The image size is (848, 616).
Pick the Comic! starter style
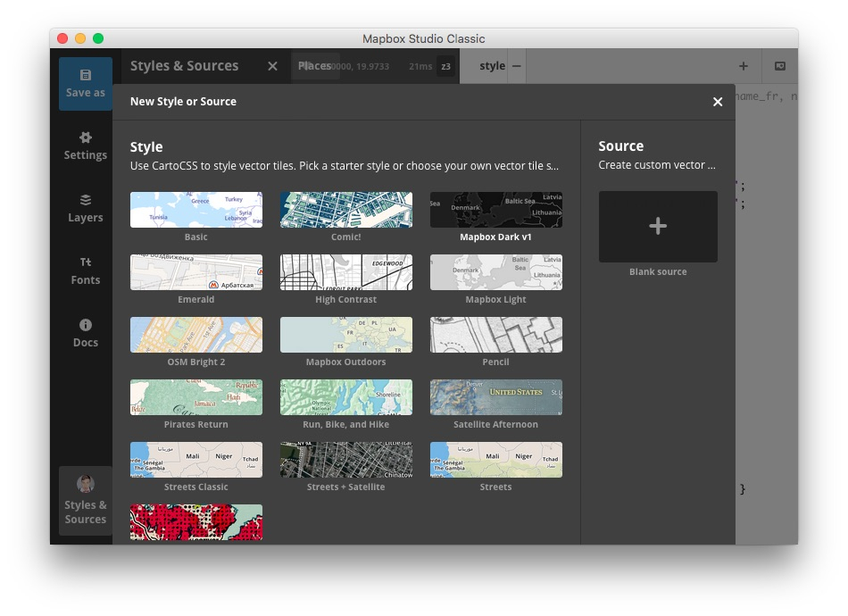(345, 210)
